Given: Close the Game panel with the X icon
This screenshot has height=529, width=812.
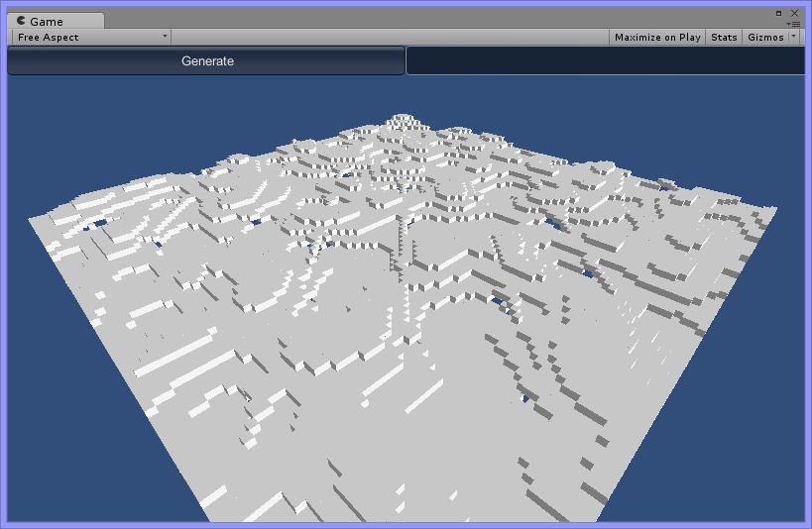Looking at the screenshot, I should coord(794,12).
